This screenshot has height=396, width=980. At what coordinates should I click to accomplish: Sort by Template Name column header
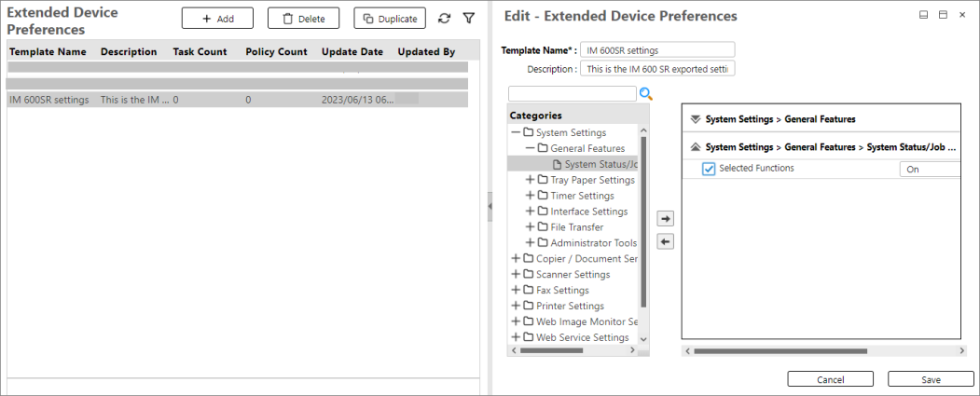[48, 52]
